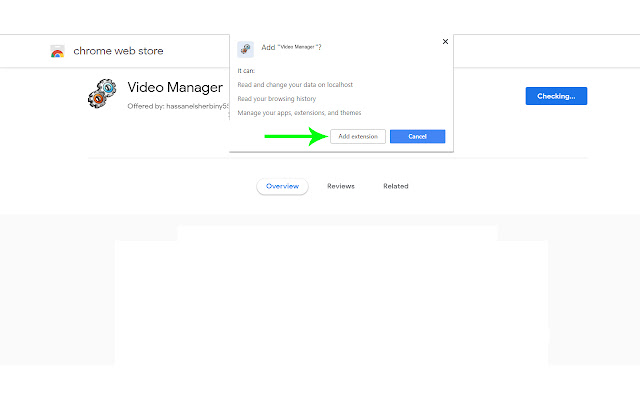Click the blank screenshot preview area
This screenshot has height=400, width=640.
[331, 296]
